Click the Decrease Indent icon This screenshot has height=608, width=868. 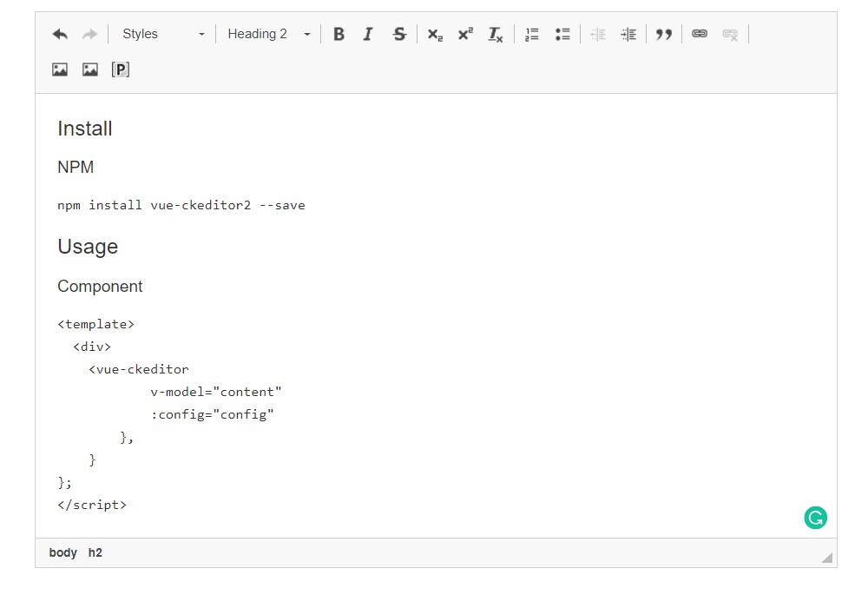click(598, 35)
